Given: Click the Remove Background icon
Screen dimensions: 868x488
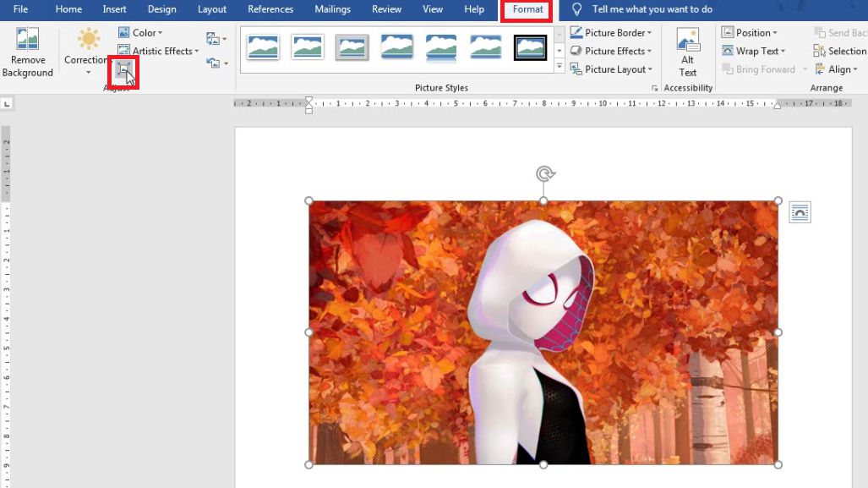Looking at the screenshot, I should click(27, 52).
